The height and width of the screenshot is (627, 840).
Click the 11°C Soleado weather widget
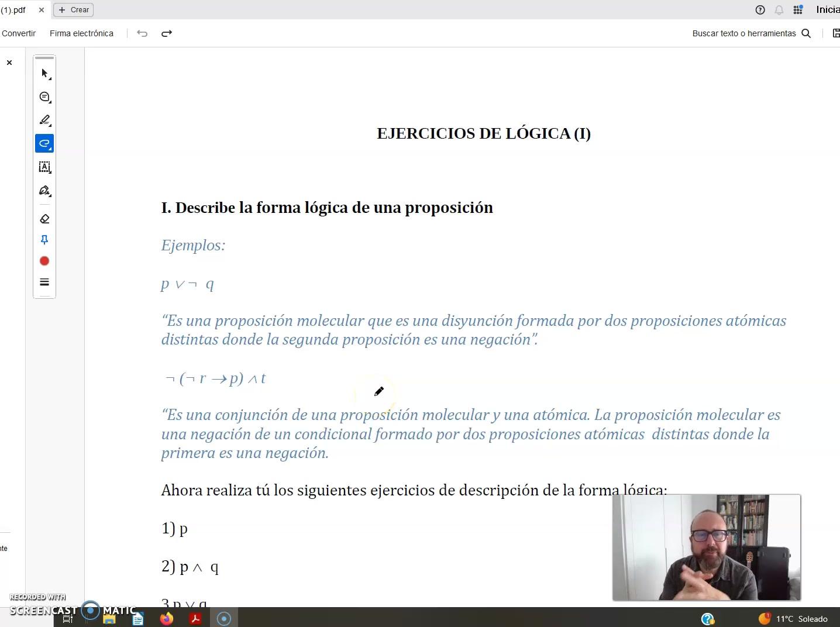coord(793,618)
